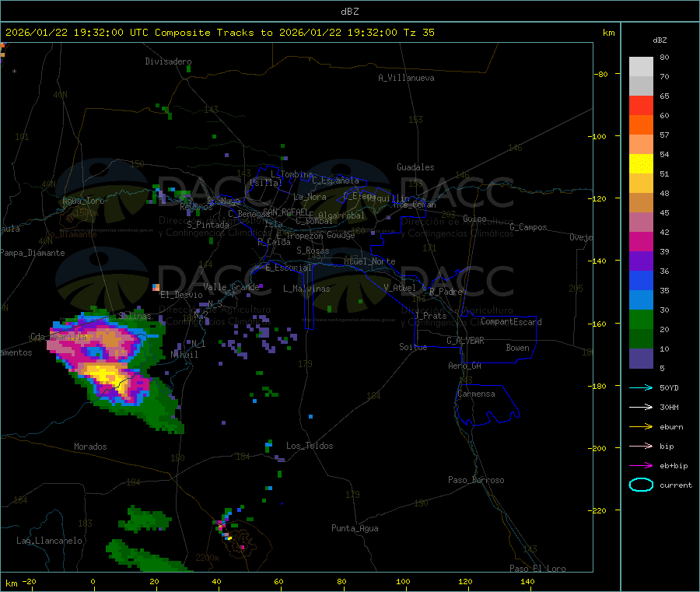Image resolution: width=700 pixels, height=592 pixels.
Task: Click the 'dBZ' title at the top
Action: click(349, 12)
